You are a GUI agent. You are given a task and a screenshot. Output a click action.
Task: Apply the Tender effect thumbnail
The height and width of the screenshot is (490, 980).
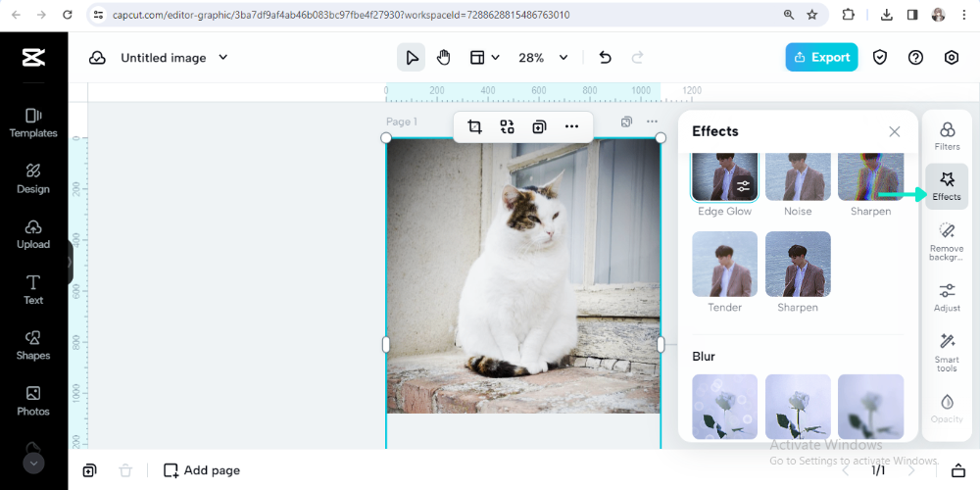coord(724,265)
